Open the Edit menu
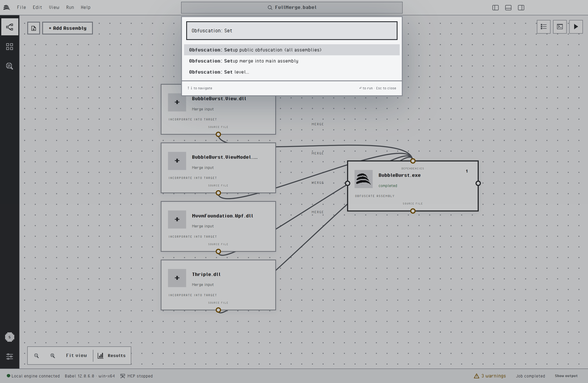 click(37, 7)
